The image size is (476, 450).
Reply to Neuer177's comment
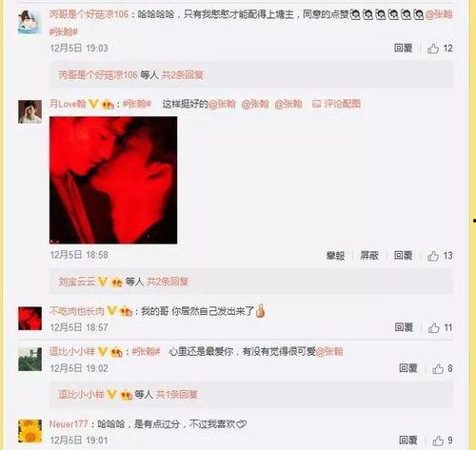(408, 440)
